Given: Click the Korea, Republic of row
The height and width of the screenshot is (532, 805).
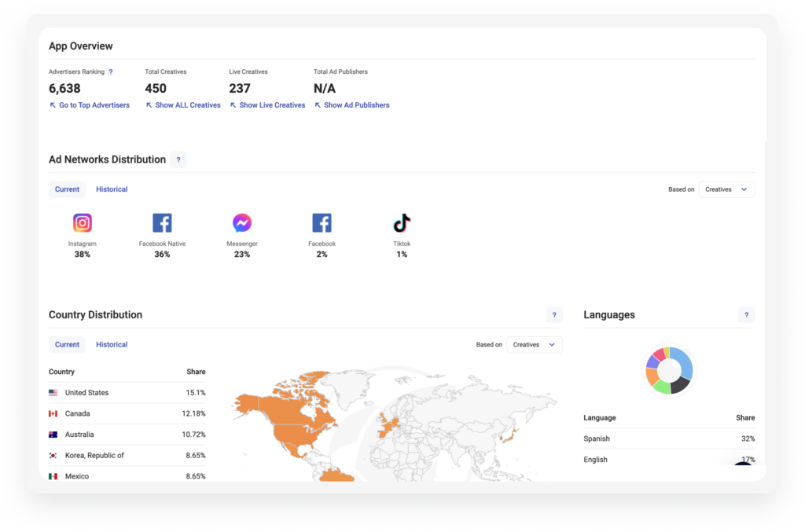Looking at the screenshot, I should [x=127, y=456].
